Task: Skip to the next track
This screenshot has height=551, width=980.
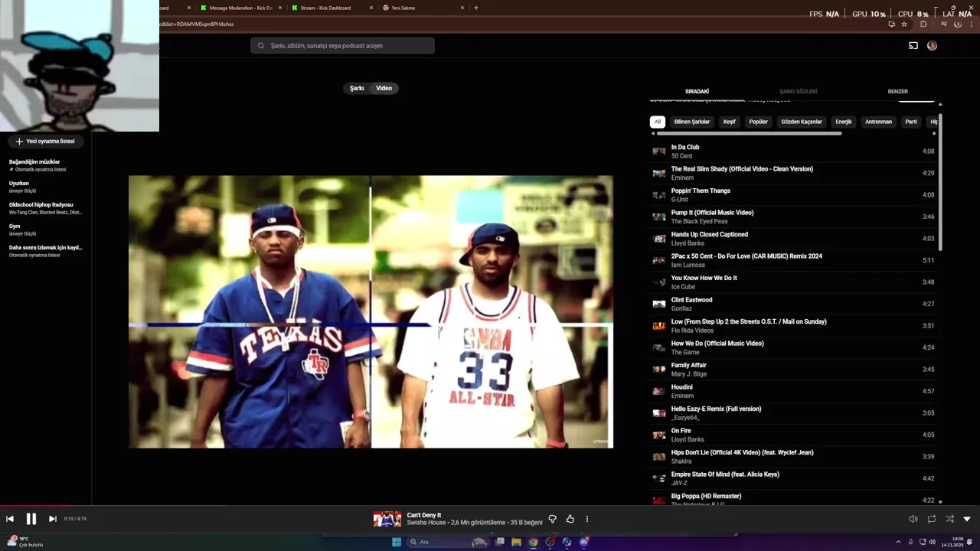Action: click(x=52, y=519)
